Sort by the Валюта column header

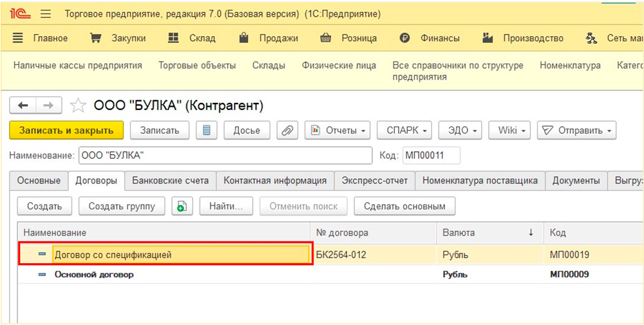click(459, 233)
